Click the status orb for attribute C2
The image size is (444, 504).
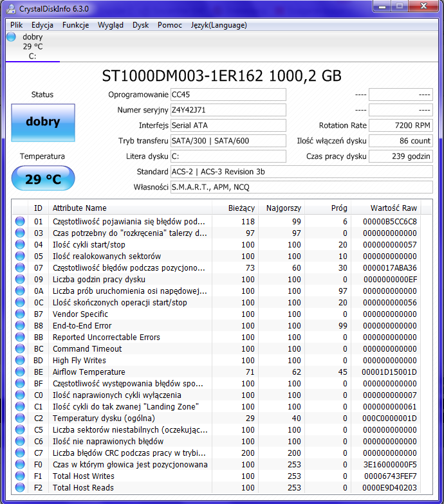(20, 418)
